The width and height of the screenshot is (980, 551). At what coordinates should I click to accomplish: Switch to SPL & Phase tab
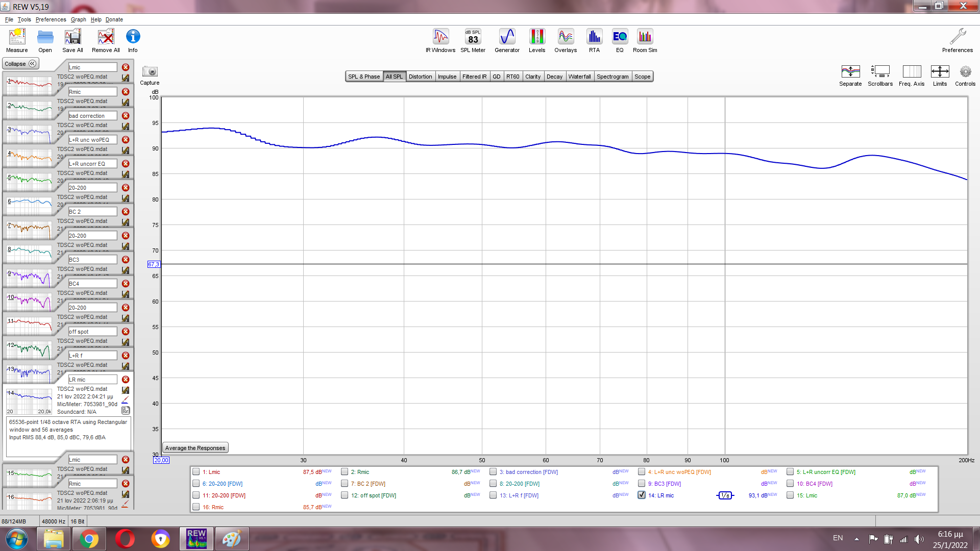364,77
